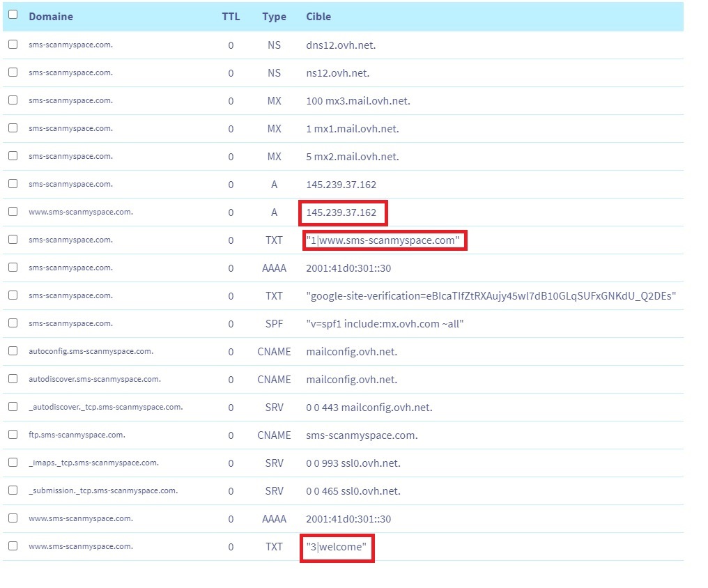Tick the _submission._tcp SRV record checkbox
Image resolution: width=708 pixels, height=588 pixels.
coord(13,490)
